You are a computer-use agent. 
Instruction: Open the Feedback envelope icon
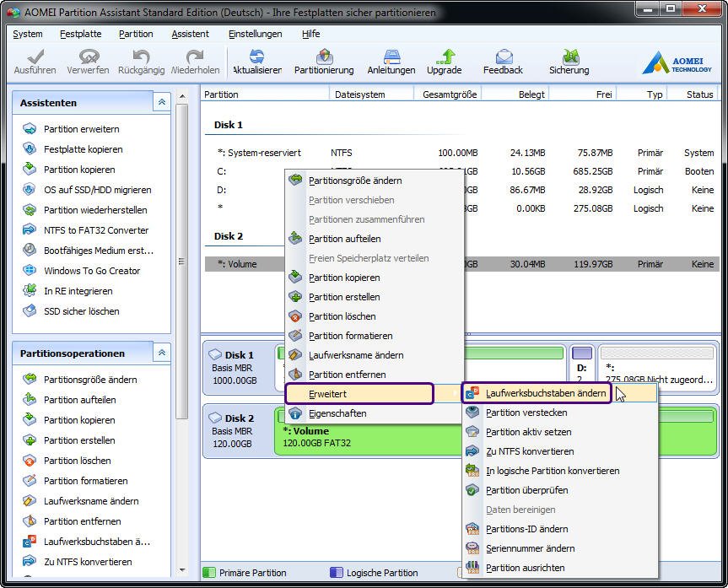(504, 57)
